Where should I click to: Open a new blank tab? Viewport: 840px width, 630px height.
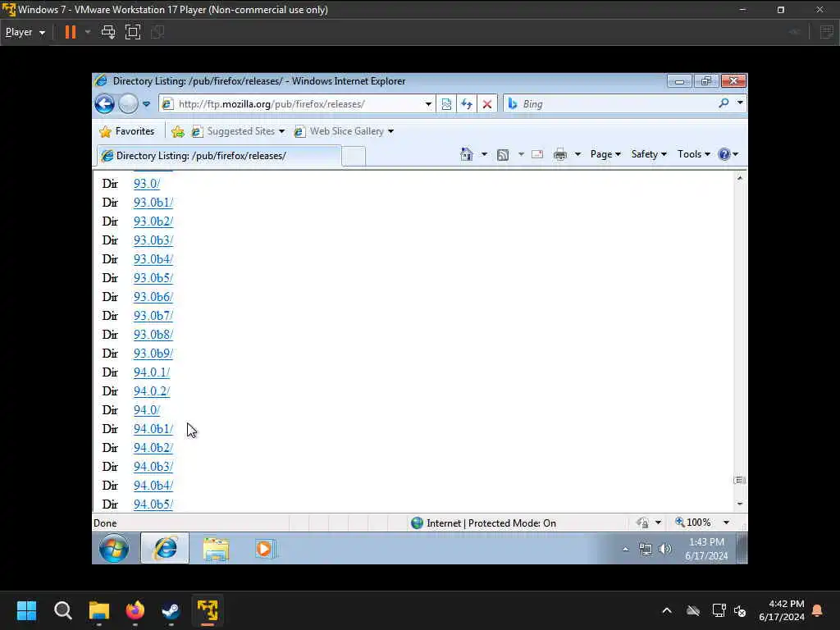(x=354, y=157)
